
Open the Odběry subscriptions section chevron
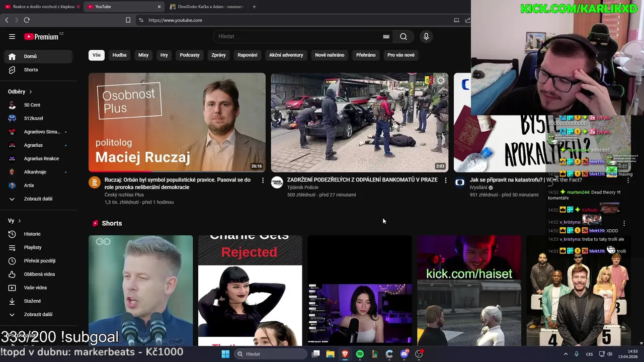point(30,92)
